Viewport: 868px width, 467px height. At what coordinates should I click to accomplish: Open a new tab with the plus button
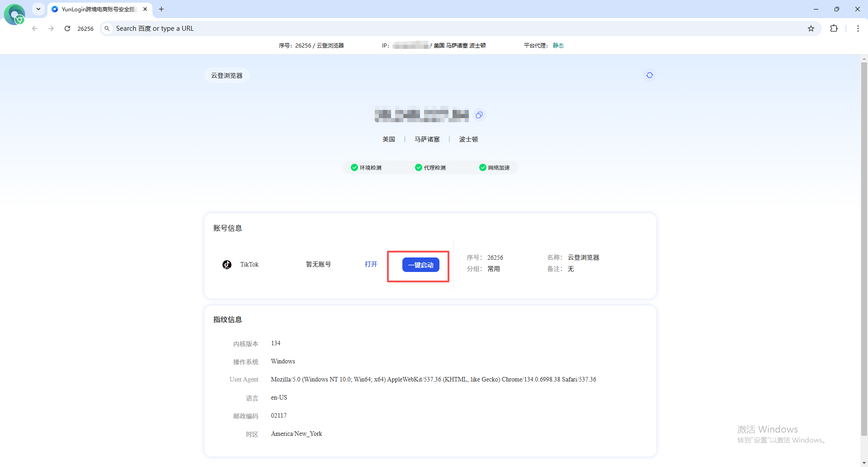[161, 9]
